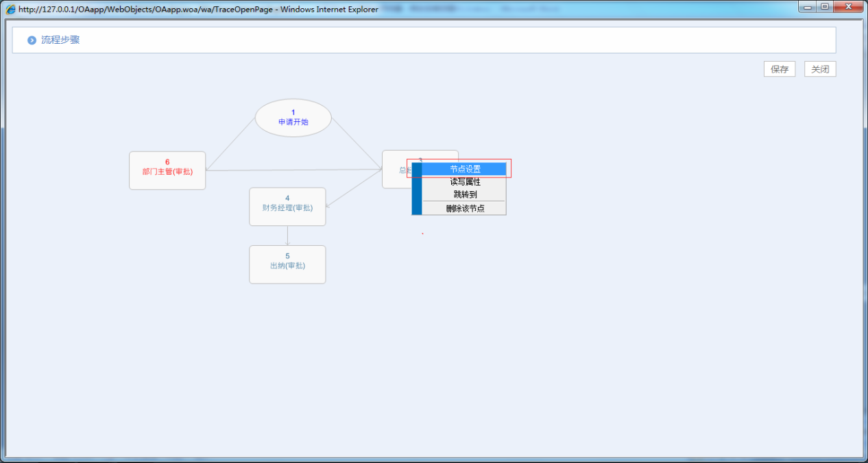Click the 财务经理(审批) node box
The image size is (868, 463).
[x=287, y=206]
